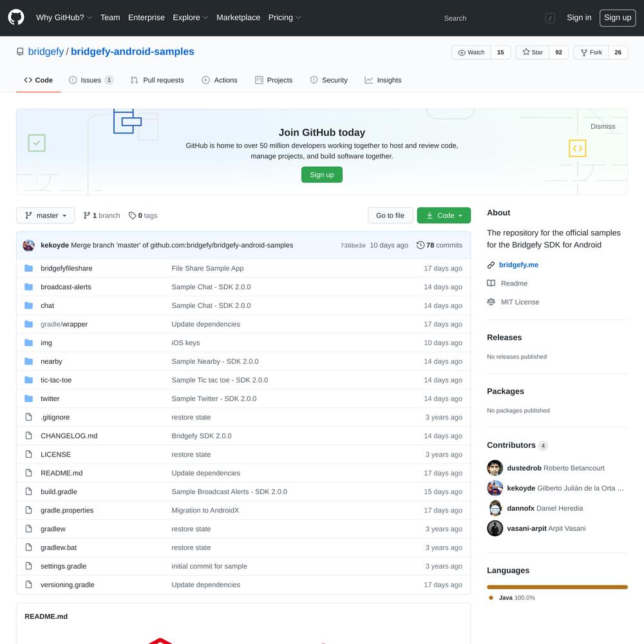Expand the Explore menu
This screenshot has width=644, height=644.
tap(190, 17)
